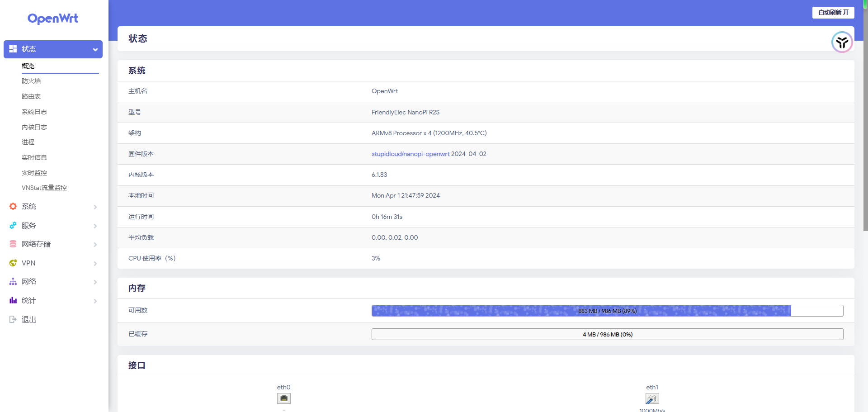Click the 可用数 memory progress bar

(607, 311)
